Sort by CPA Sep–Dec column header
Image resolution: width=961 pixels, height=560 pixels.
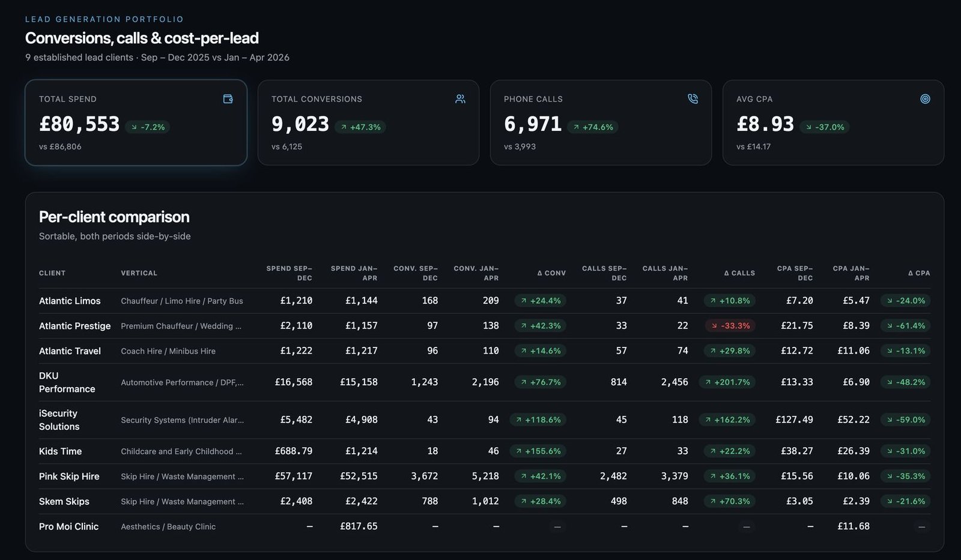(x=795, y=273)
